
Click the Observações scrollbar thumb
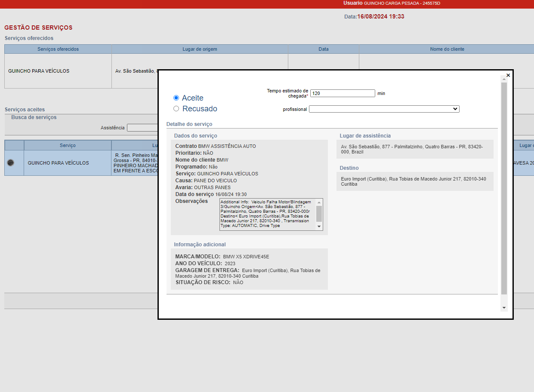click(319, 213)
